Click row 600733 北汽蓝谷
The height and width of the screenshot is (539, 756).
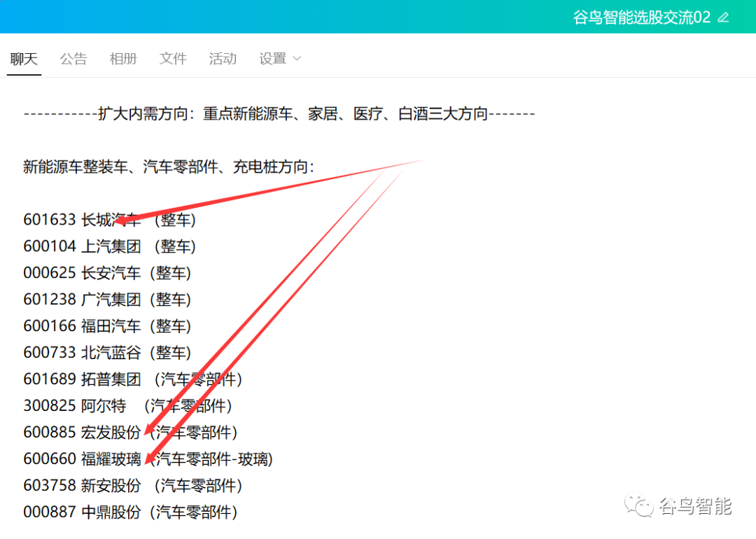click(x=107, y=353)
